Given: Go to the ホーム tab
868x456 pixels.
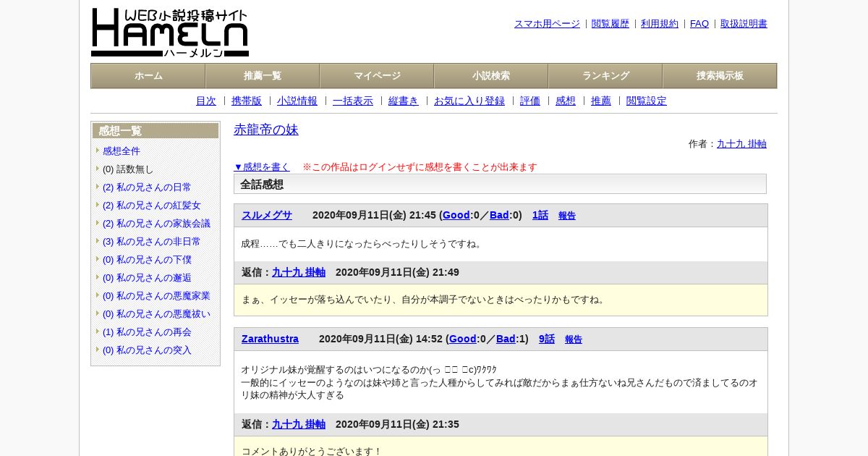Looking at the screenshot, I should coord(148,75).
